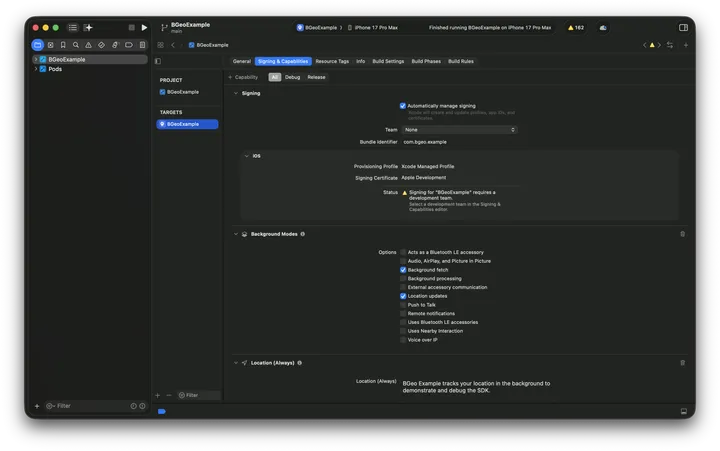Open the Team dropdown showing None

[459, 130]
